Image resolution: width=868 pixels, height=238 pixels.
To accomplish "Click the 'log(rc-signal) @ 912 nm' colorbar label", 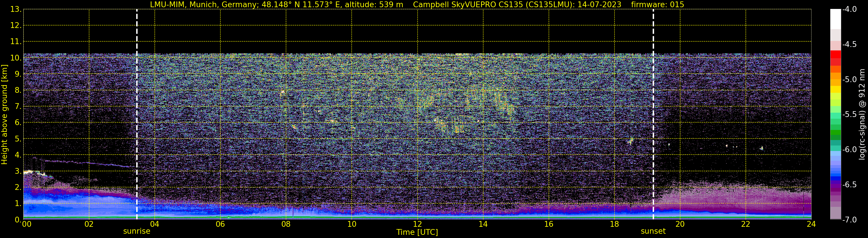I will tap(862, 114).
